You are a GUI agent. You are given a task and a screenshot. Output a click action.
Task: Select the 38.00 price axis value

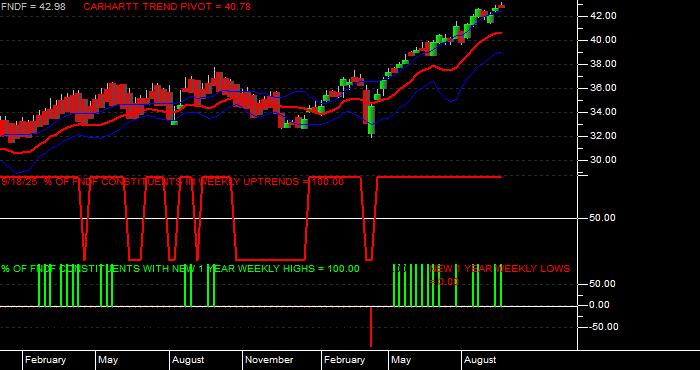(603, 64)
